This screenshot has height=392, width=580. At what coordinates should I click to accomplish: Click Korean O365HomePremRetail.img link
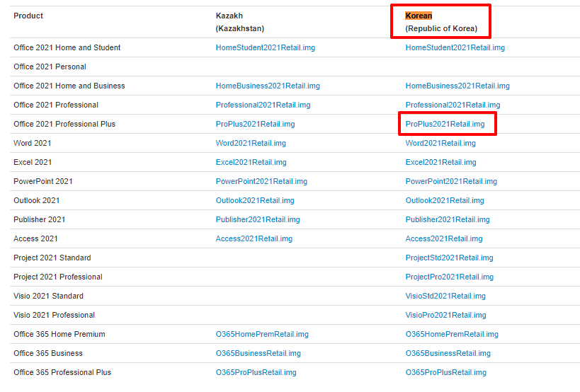(452, 335)
